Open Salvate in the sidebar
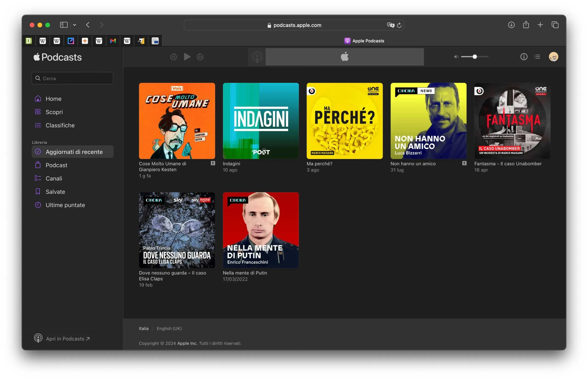This screenshot has height=379, width=588. click(x=73, y=192)
